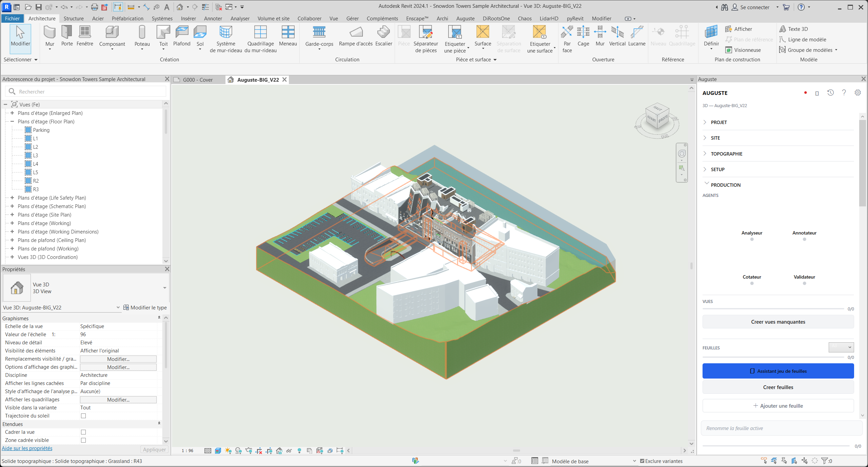Open the Annoter ribbon tab

[213, 18]
